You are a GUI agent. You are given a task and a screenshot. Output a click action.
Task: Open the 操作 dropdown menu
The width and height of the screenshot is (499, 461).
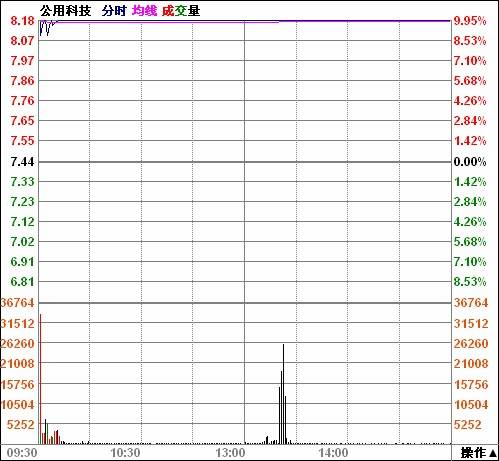(x=478, y=453)
